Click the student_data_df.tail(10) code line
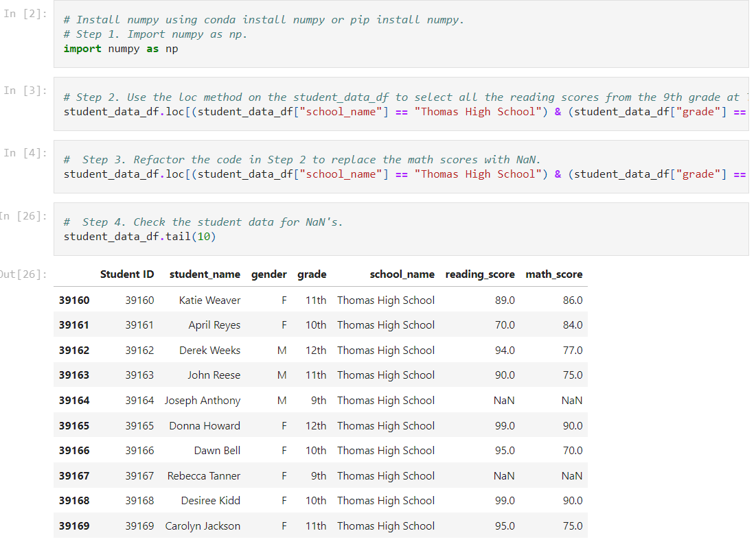The image size is (756, 555). (139, 237)
